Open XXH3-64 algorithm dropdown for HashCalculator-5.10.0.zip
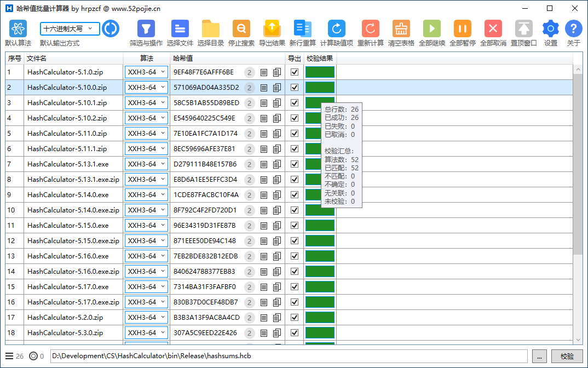The width and height of the screenshot is (588, 368). (x=146, y=88)
